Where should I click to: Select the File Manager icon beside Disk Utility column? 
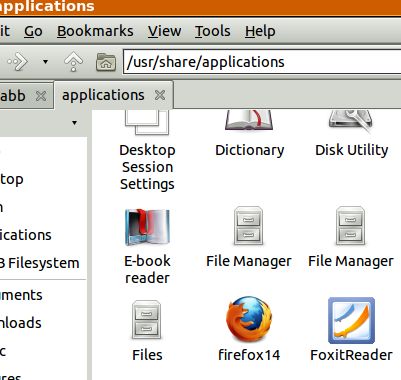pos(351,226)
